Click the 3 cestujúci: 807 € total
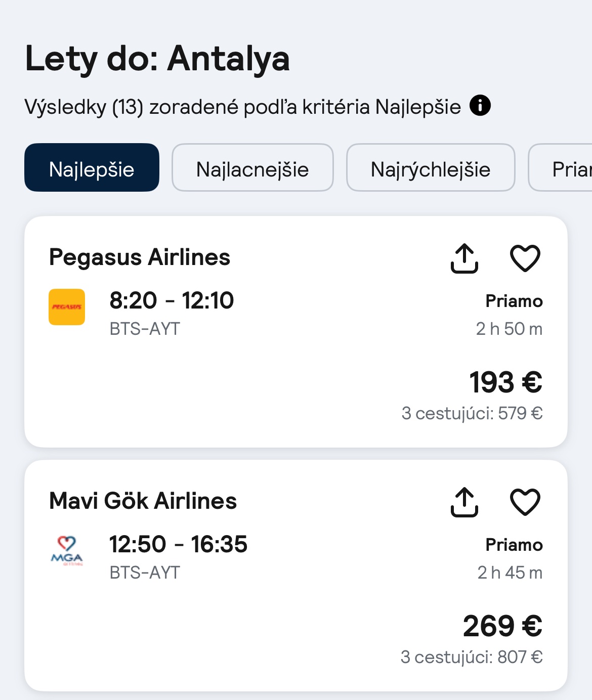Screen dimensions: 592x700 coord(471,657)
